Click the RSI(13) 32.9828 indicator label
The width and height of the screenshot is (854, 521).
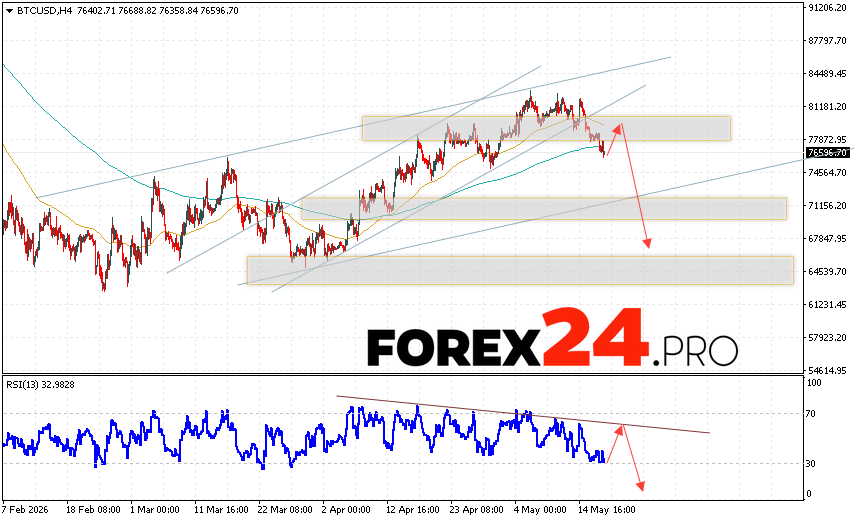40,384
